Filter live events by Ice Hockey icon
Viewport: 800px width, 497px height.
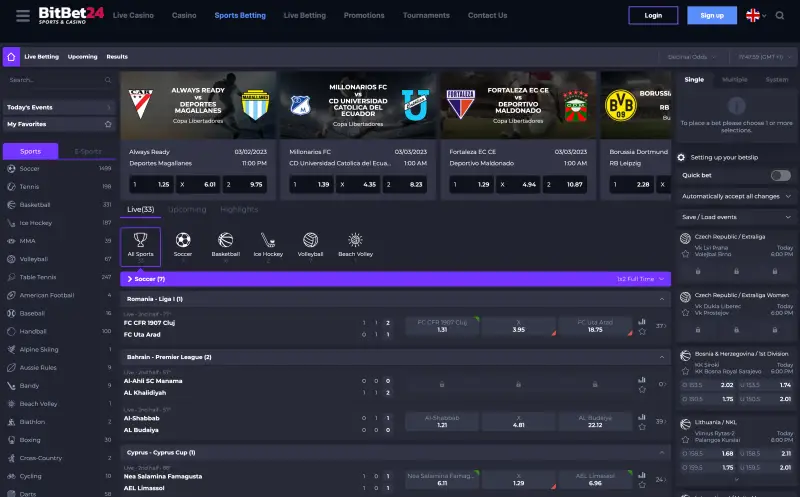click(x=268, y=240)
